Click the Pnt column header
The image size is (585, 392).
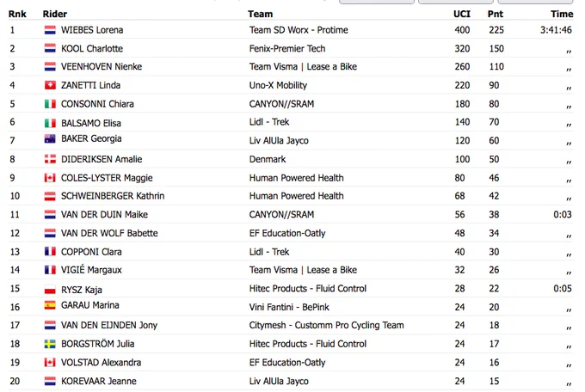[495, 14]
